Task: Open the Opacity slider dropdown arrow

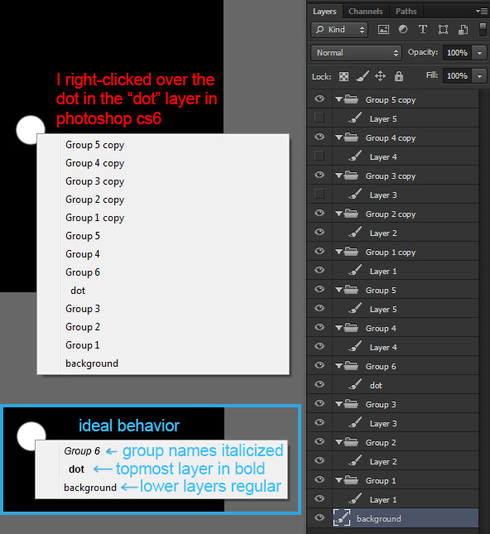Action: pyautogui.click(x=479, y=53)
